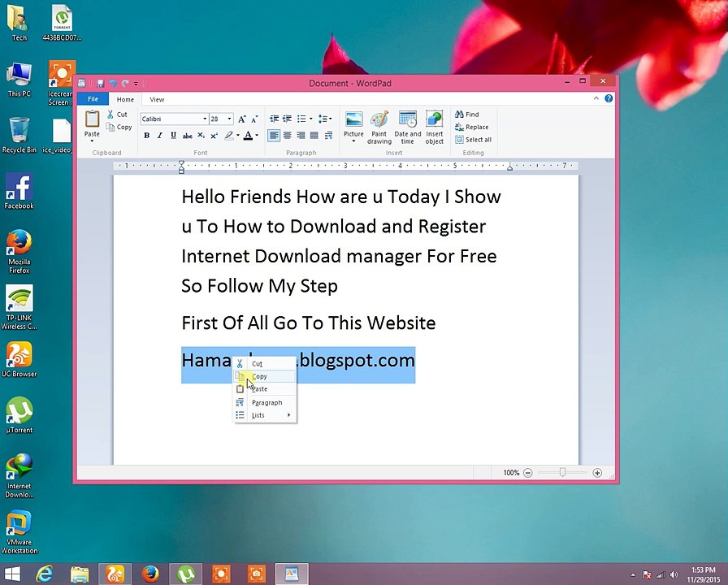Click Replace in the Editing group

pos(472,127)
